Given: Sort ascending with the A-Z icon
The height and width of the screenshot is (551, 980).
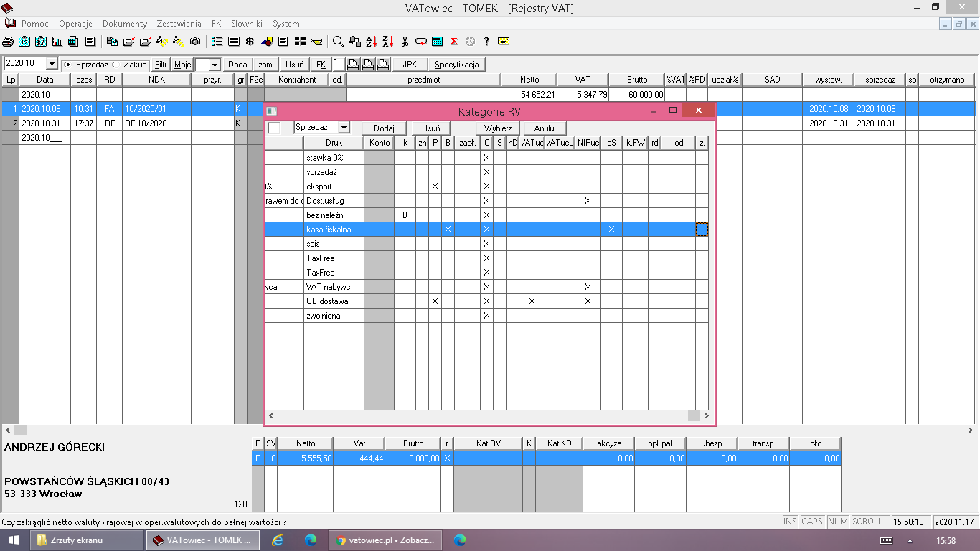Looking at the screenshot, I should pos(372,42).
